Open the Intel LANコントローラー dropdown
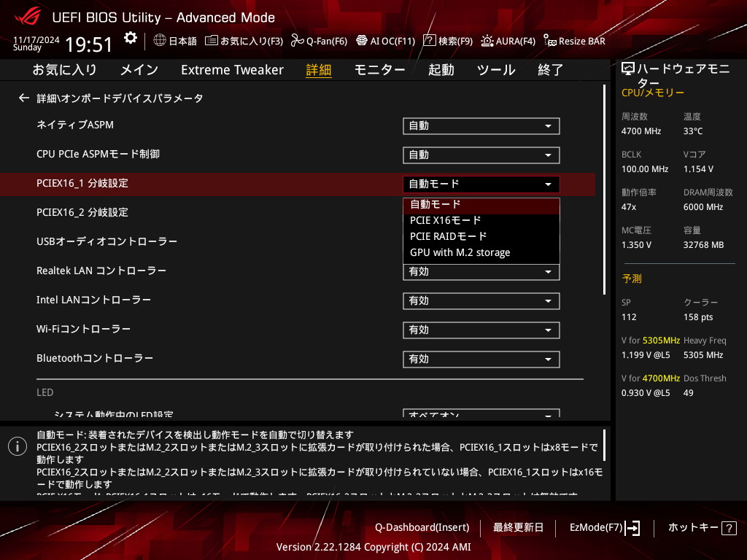Screen dimensions: 747x560 pyautogui.click(x=481, y=301)
